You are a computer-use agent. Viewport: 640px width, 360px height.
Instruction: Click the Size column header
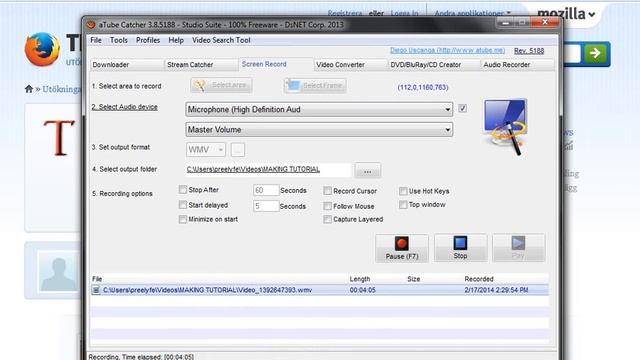pos(413,279)
